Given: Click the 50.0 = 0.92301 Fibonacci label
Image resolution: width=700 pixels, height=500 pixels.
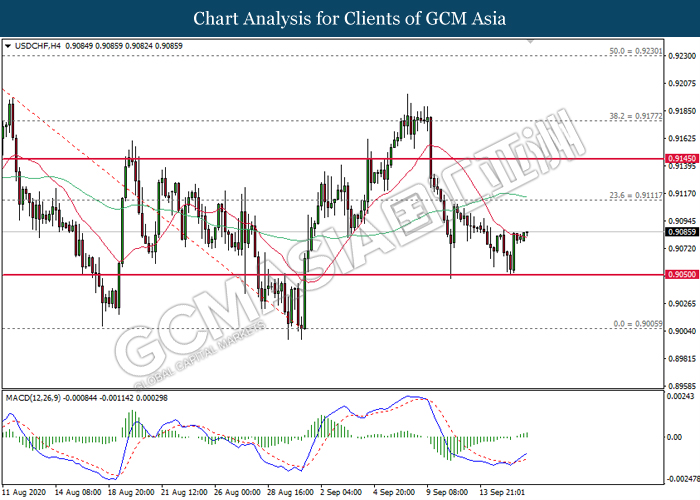Looking at the screenshot, I should pyautogui.click(x=634, y=50).
